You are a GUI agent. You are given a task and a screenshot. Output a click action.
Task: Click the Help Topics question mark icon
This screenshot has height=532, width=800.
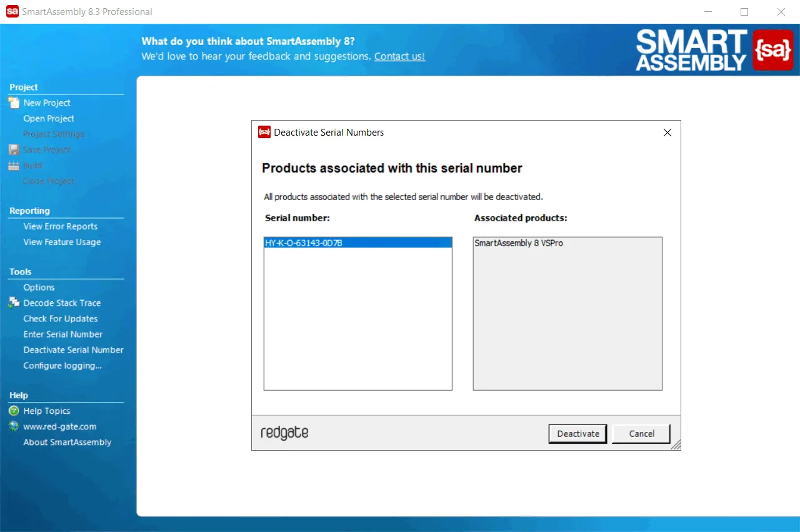tap(14, 411)
